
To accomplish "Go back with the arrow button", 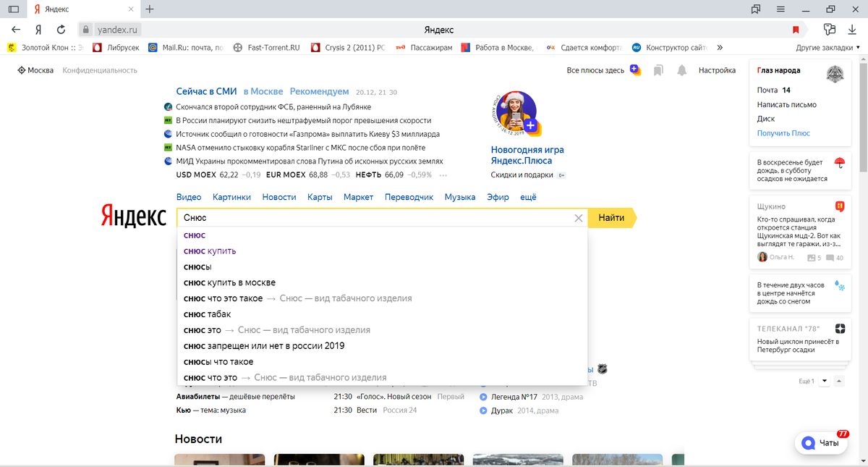I will pos(16,30).
